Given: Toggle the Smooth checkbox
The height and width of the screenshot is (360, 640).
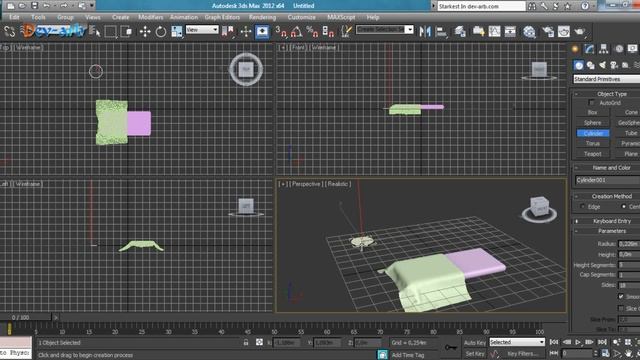Looking at the screenshot, I should [x=621, y=296].
